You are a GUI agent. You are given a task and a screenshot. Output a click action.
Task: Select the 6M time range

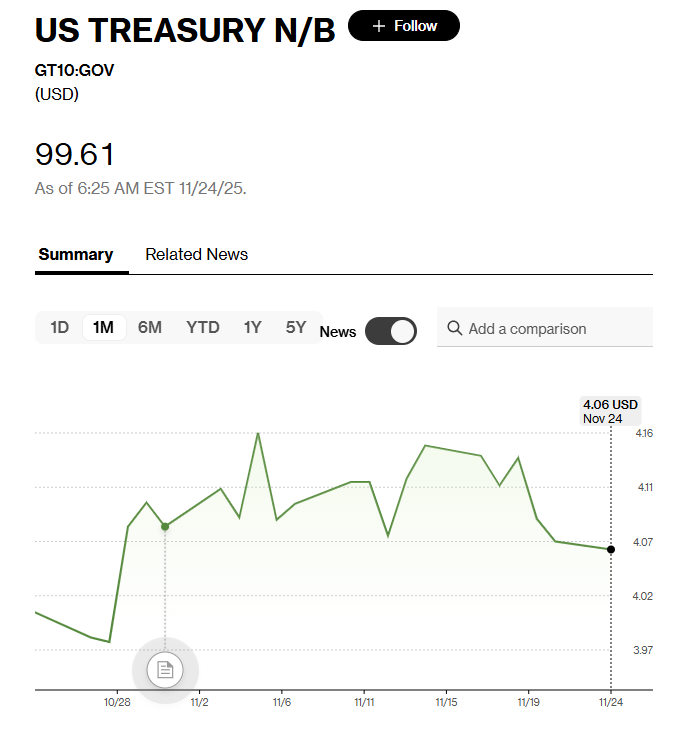[150, 327]
